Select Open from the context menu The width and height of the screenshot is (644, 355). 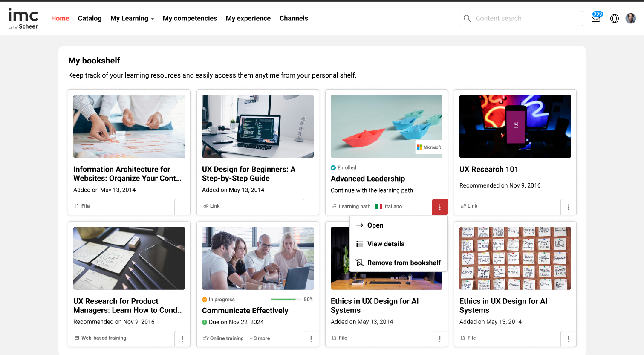(375, 225)
